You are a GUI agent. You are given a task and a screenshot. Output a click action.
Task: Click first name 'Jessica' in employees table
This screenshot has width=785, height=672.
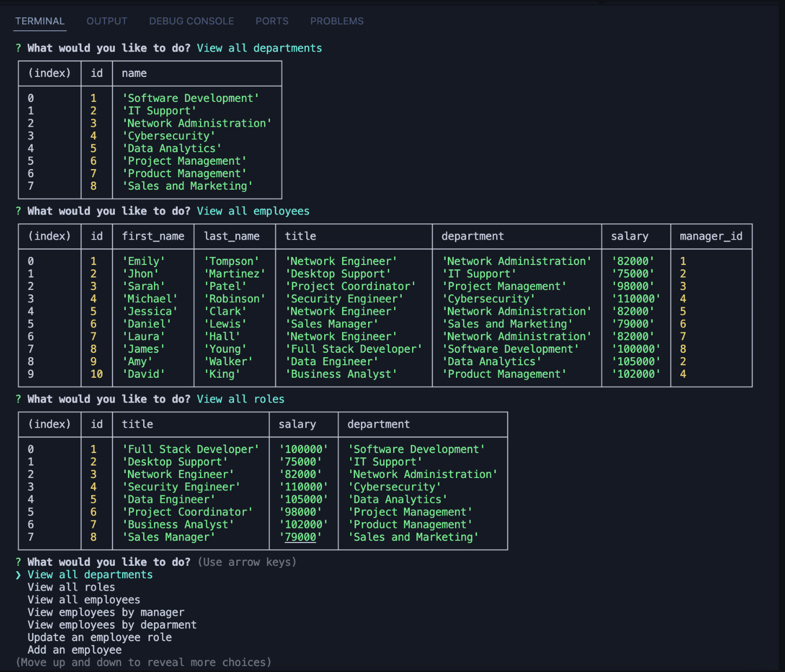(x=150, y=311)
